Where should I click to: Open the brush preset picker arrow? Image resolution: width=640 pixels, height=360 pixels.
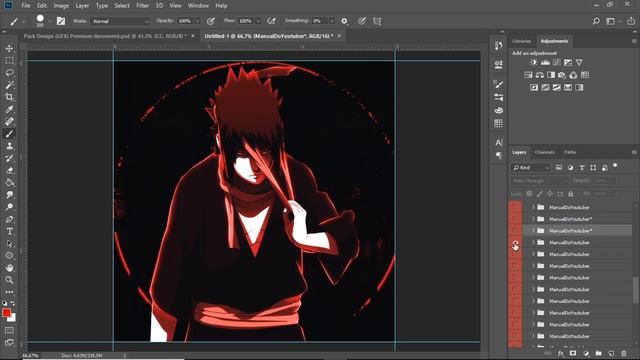[x=49, y=21]
